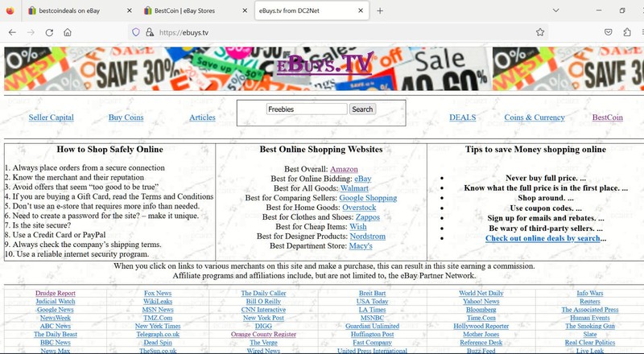Viewport: 644px width, 354px height.
Task: Open the Fox News link
Action: click(158, 293)
